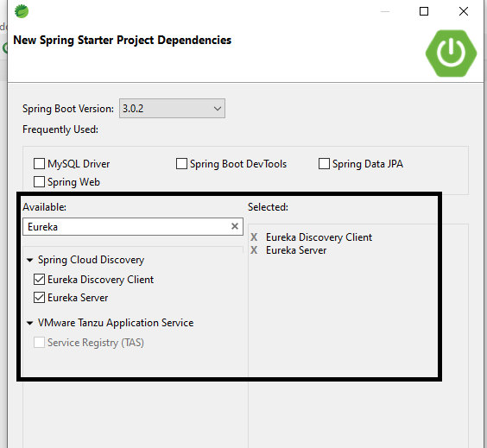Click the Frequently Used label
This screenshot has width=487, height=448.
click(x=60, y=129)
